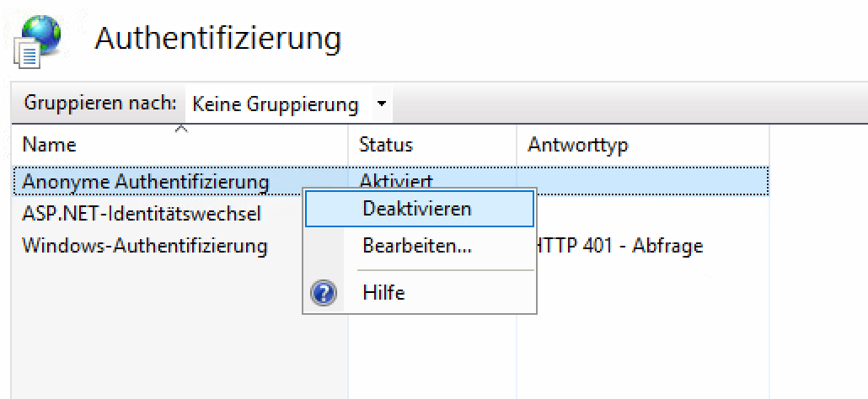Sort list by the Name column header
This screenshot has width=868, height=399.
49,145
